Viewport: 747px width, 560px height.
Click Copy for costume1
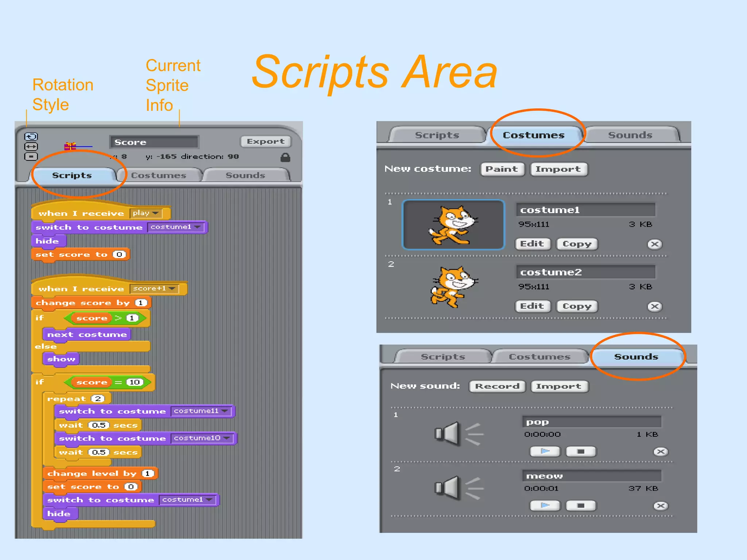[577, 244]
